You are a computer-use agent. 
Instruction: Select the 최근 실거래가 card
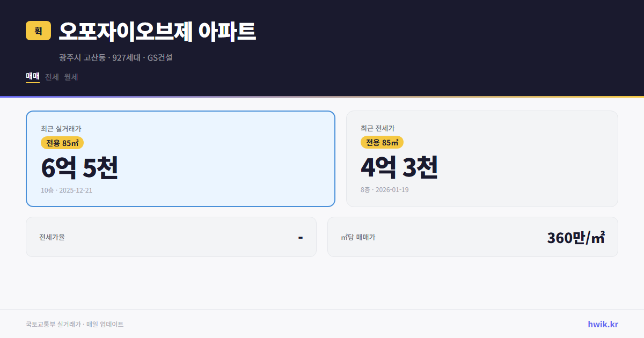click(180, 158)
